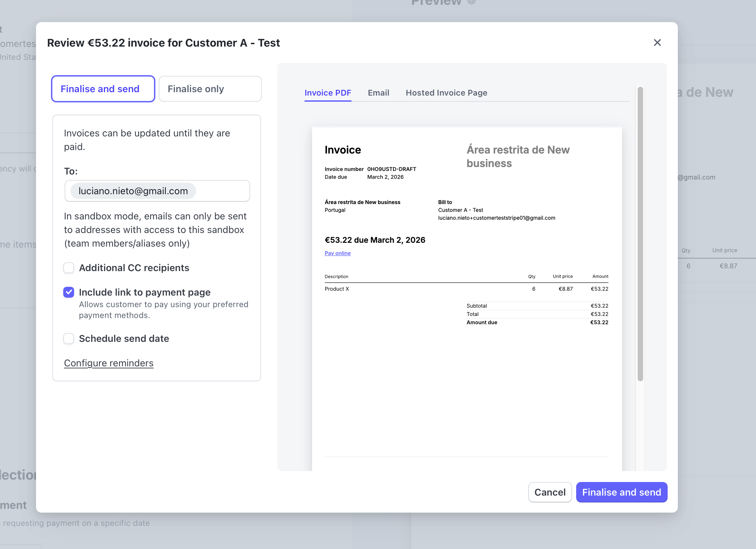This screenshot has height=549, width=756.
Task: Click Pay online link in invoice
Action: point(338,253)
